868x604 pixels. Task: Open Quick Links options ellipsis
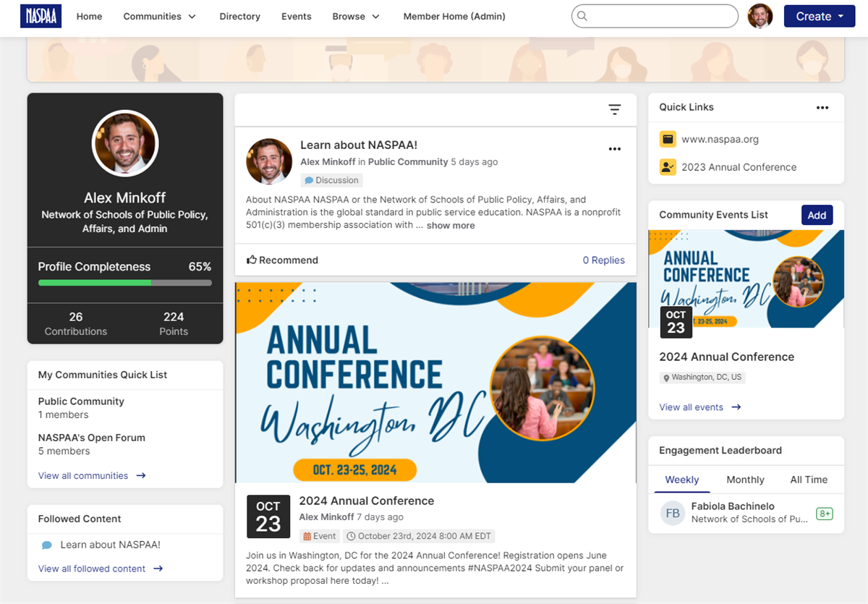(822, 107)
